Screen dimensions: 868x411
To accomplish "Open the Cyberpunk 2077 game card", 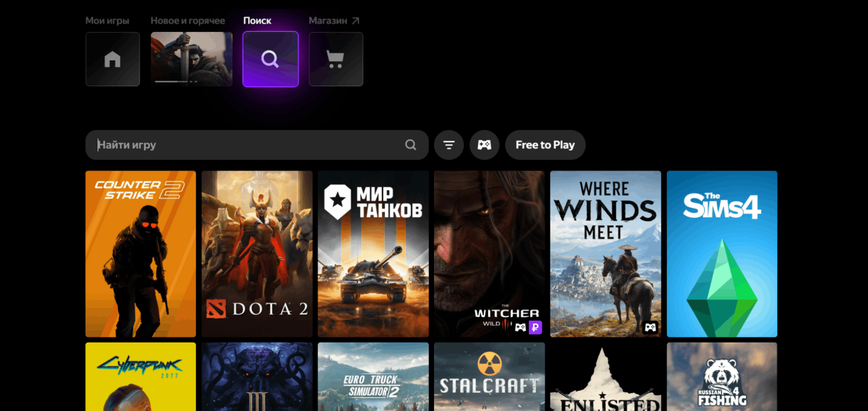I will tap(141, 377).
